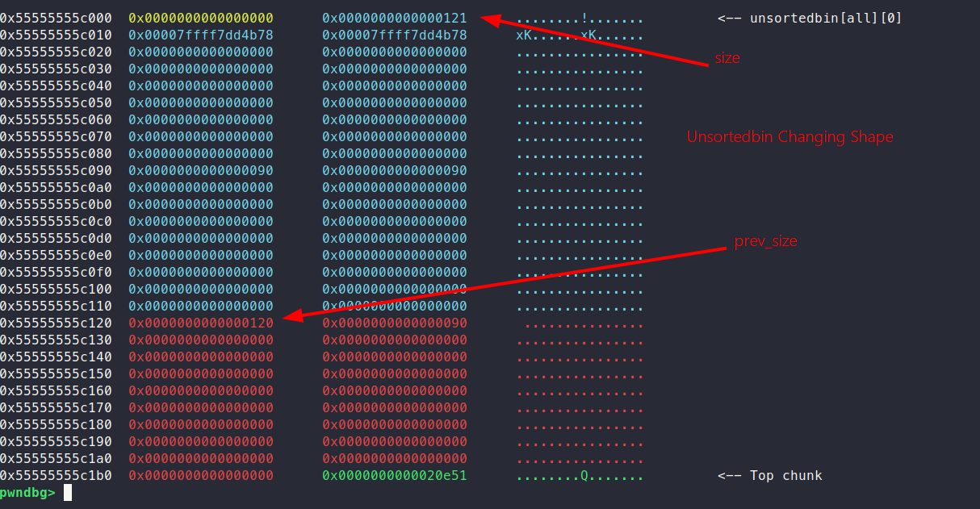Click the red prev_size value 0x0000000000000120
This screenshot has height=509, width=980.
(200, 323)
